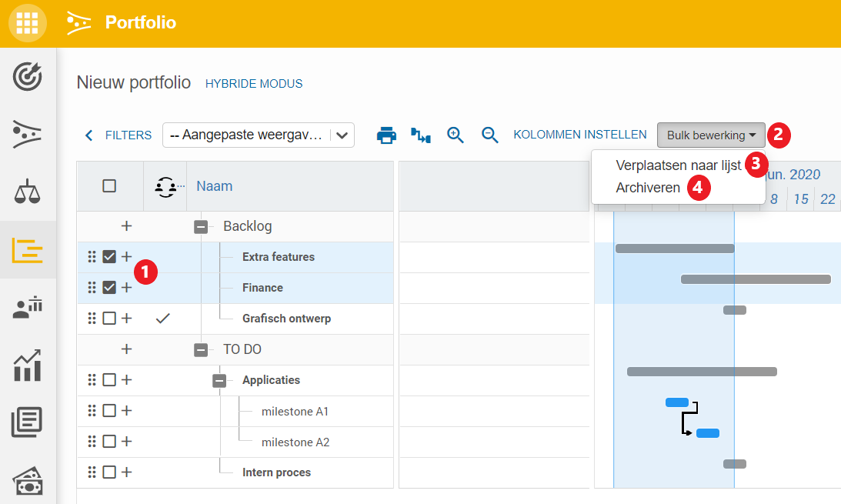Click the Grafisch ontwerp Gantt bar
Screen dimensions: 841x504
pyautogui.click(x=735, y=310)
